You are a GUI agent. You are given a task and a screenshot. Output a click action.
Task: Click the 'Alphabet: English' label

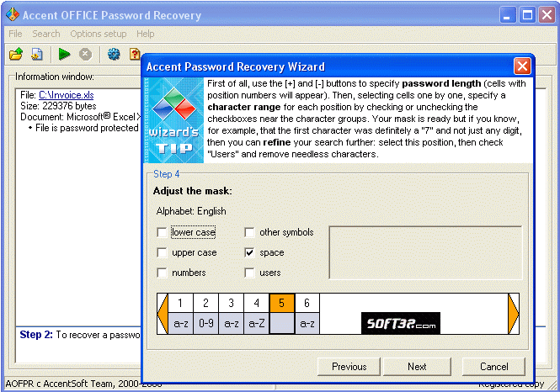pos(191,211)
